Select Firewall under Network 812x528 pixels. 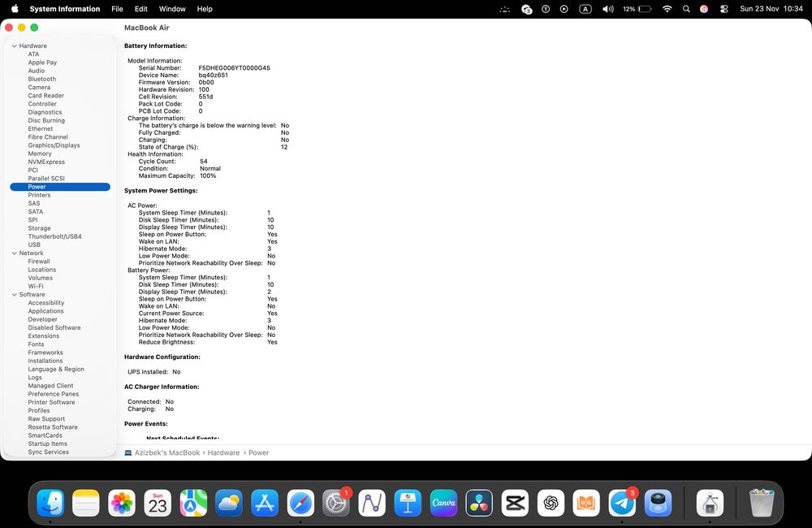point(39,262)
